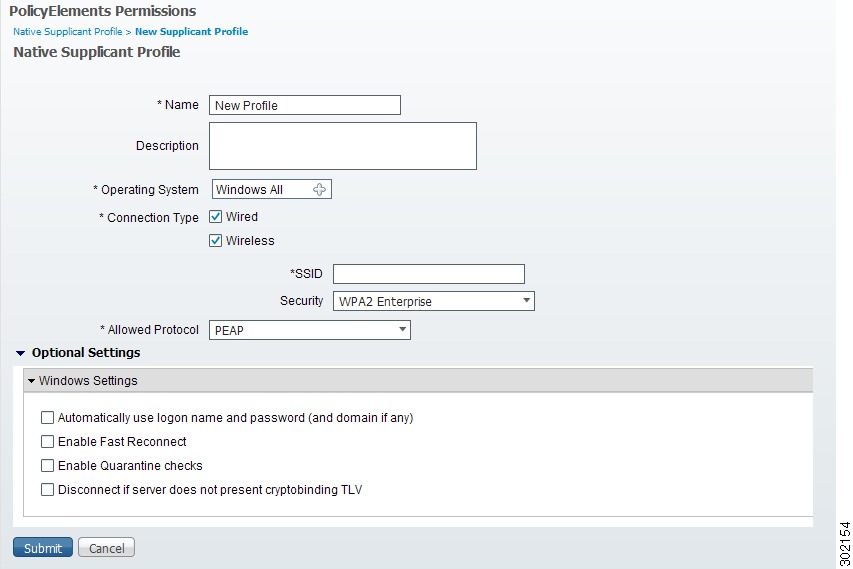This screenshot has width=853, height=569.
Task: Click the New Supplicant Profile breadcrumb
Action: [x=191, y=32]
